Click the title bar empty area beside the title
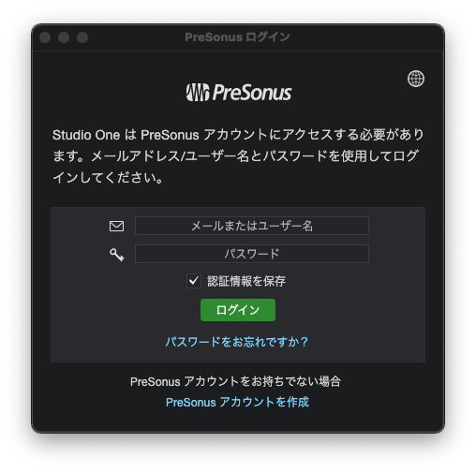 [x=359, y=37]
